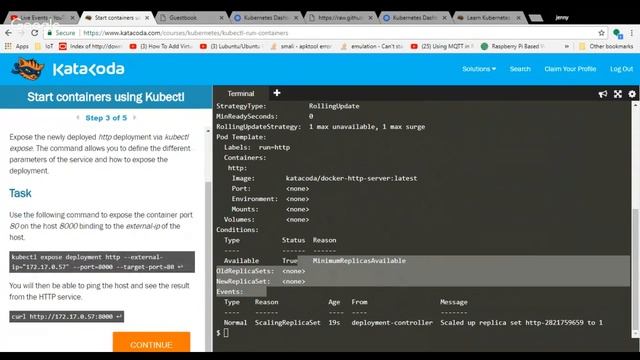The height and width of the screenshot is (360, 640).
Task: Click the Search link in header
Action: coord(520,69)
